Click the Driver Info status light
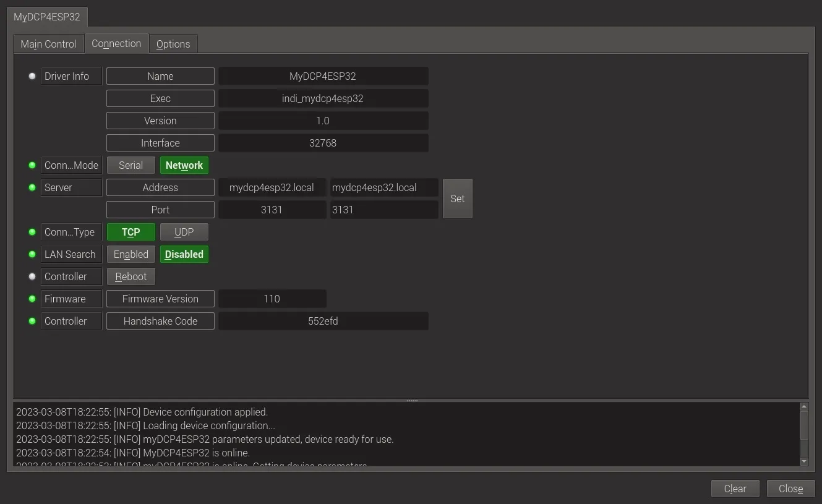822x504 pixels. pyautogui.click(x=32, y=76)
